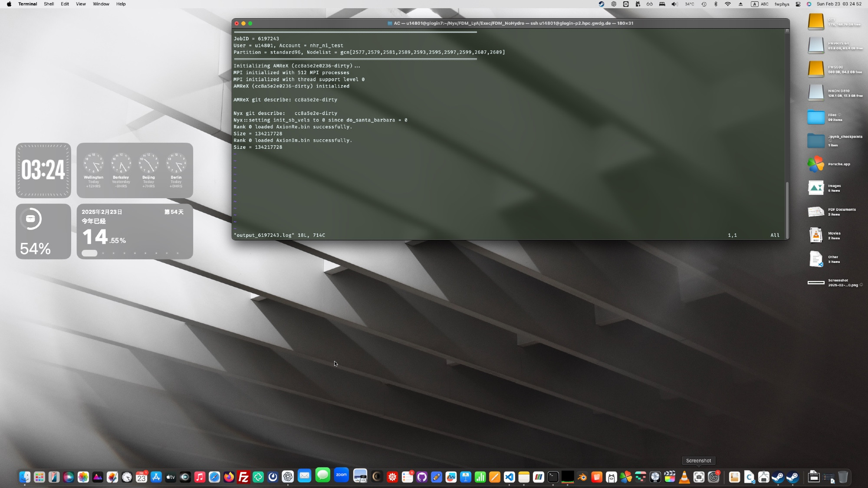Viewport: 868px width, 488px height.
Task: Click the Berlin clock in world clock widget
Action: (176, 164)
